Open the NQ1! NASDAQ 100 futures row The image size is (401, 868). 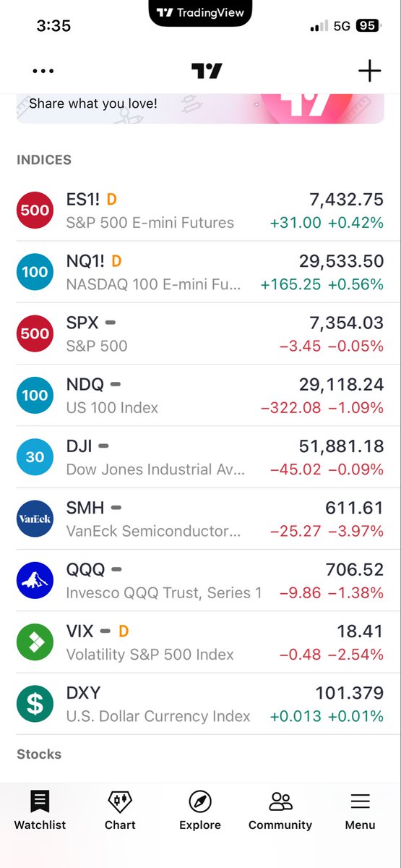200,272
